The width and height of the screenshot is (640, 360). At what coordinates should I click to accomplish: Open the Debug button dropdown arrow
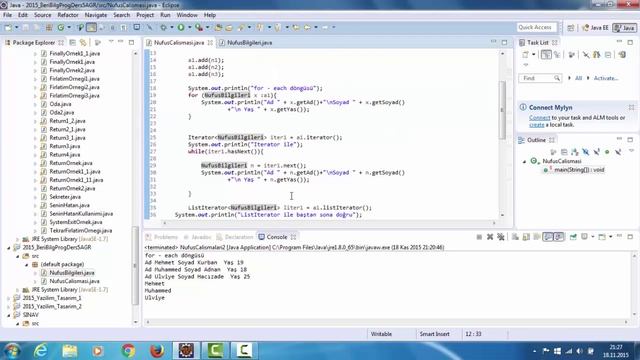pyautogui.click(x=172, y=27)
